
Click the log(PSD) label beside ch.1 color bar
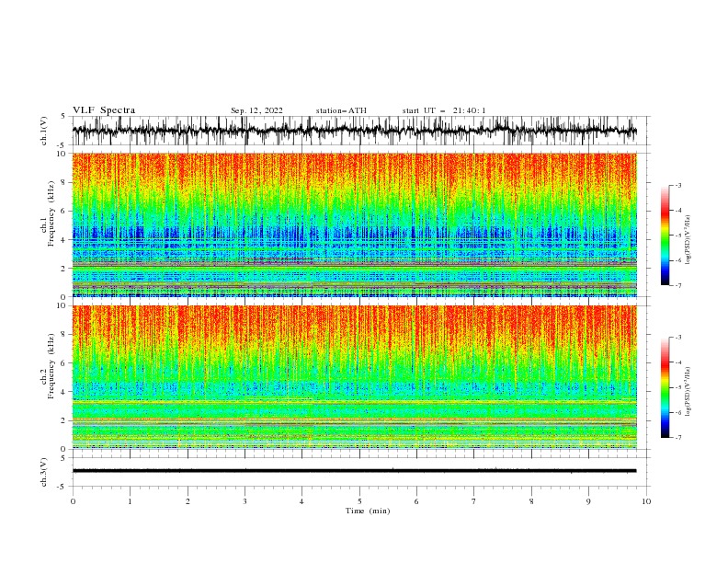pyautogui.click(x=688, y=240)
